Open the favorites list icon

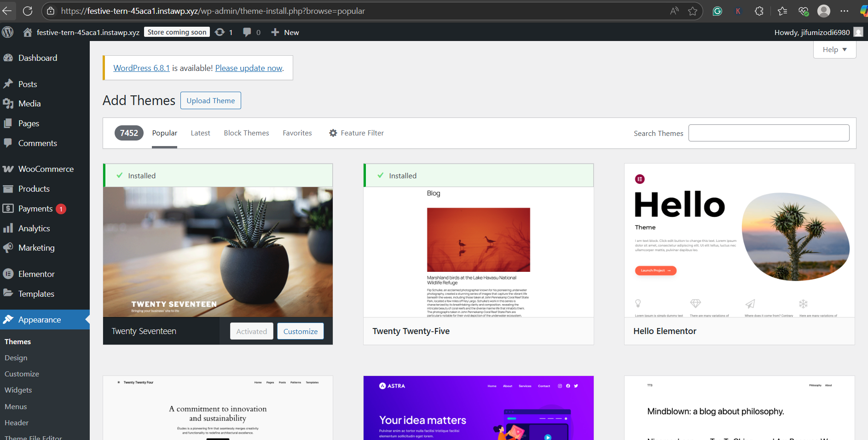coord(782,11)
